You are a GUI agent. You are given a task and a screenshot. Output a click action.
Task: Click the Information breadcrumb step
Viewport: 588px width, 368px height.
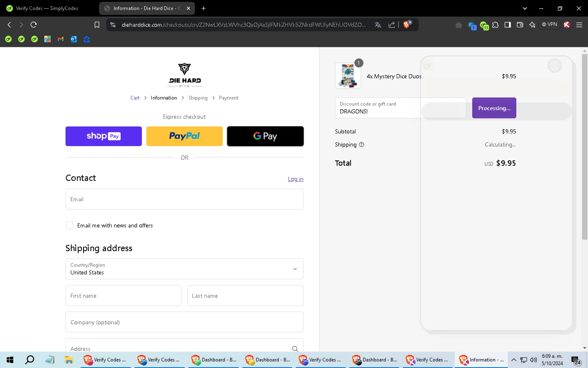click(164, 98)
